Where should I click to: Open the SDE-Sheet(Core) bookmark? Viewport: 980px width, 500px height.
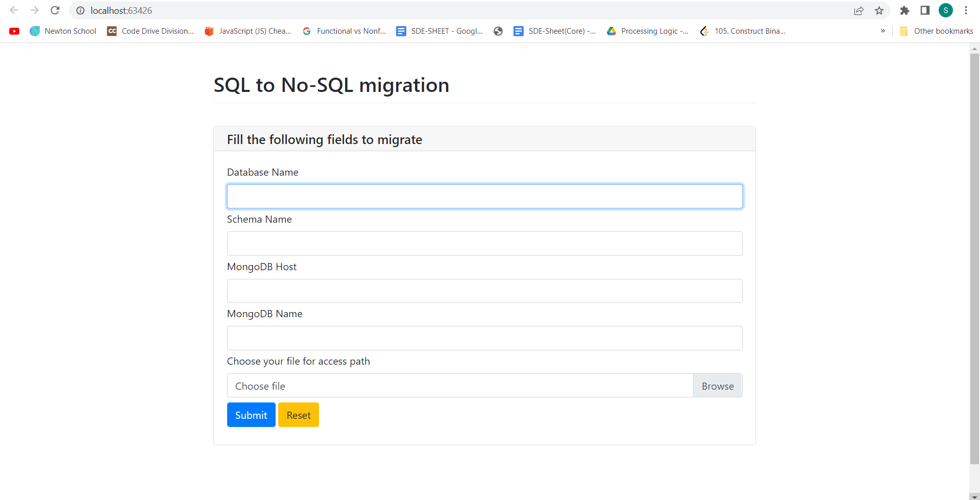tap(555, 31)
